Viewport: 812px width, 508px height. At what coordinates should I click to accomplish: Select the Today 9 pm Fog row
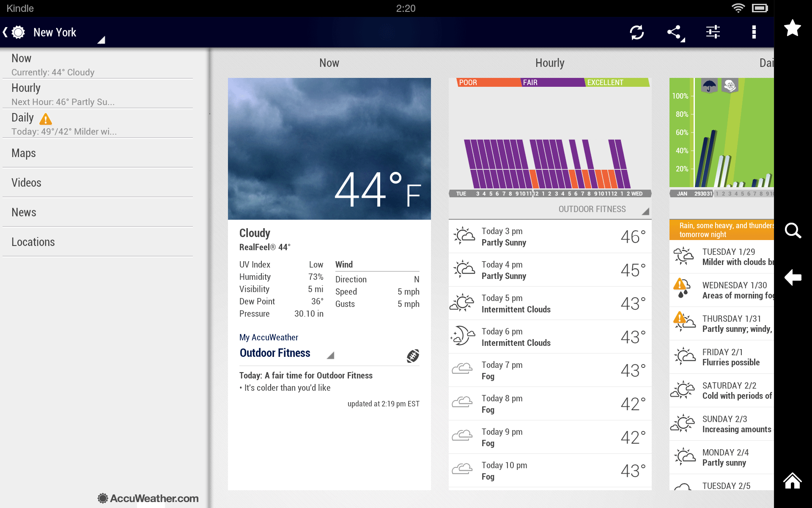point(550,437)
